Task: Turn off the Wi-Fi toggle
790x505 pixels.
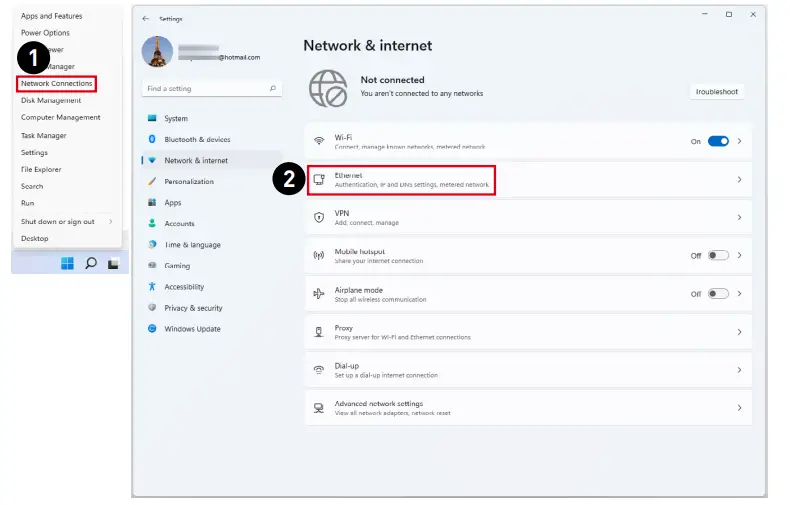Action: click(x=718, y=141)
